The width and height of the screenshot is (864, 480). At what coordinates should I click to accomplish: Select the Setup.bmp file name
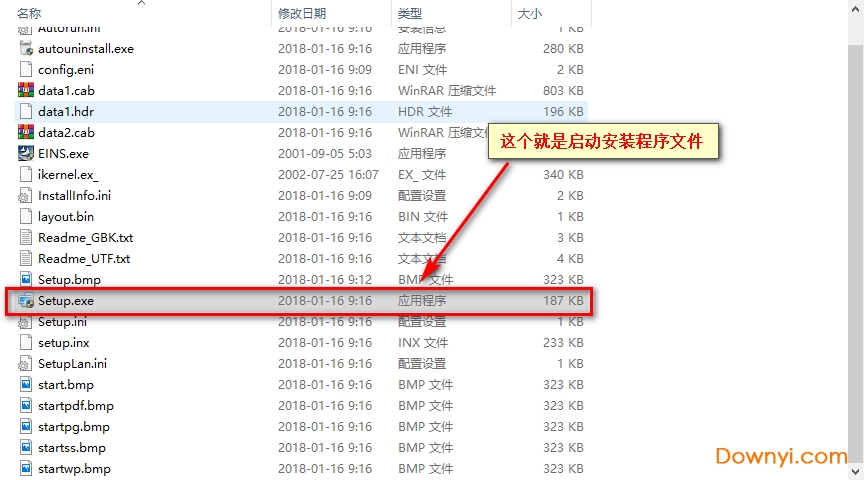[x=69, y=279]
